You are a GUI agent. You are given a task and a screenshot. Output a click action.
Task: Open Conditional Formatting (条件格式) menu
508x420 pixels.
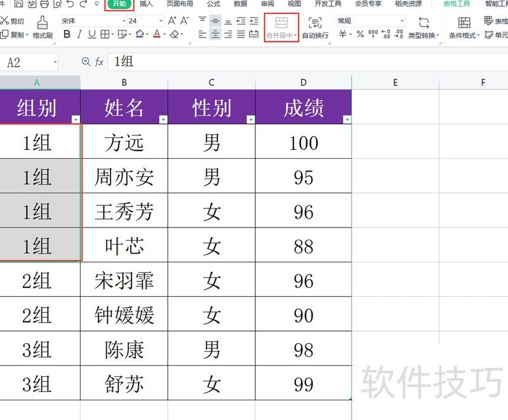[x=464, y=28]
